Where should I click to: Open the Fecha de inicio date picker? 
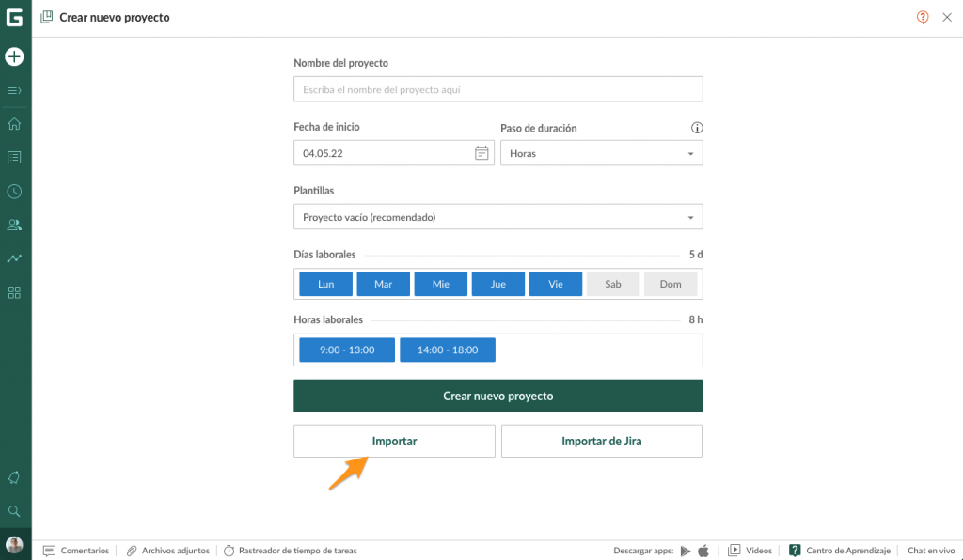coord(481,153)
